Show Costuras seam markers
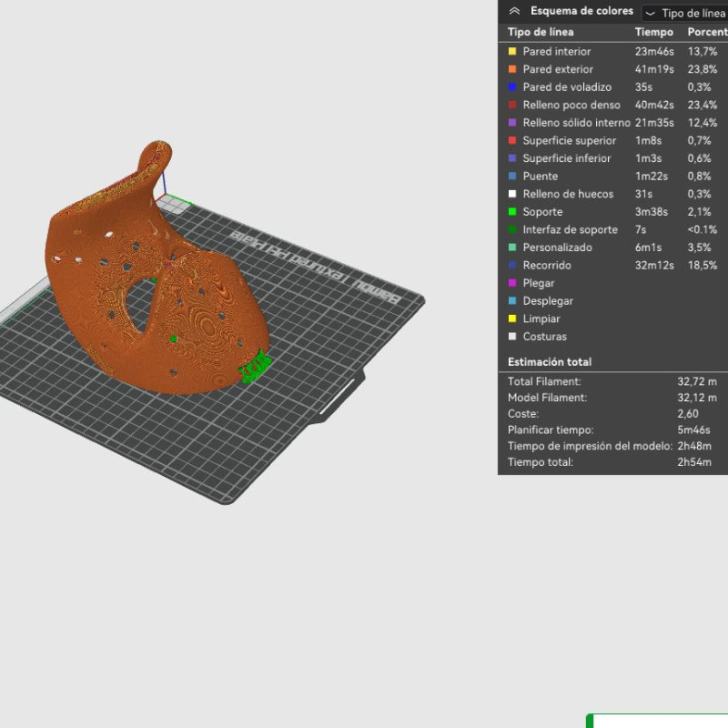 512,337
